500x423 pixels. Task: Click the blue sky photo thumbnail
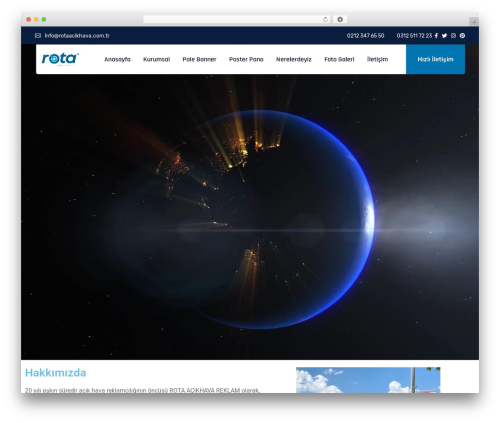368,380
